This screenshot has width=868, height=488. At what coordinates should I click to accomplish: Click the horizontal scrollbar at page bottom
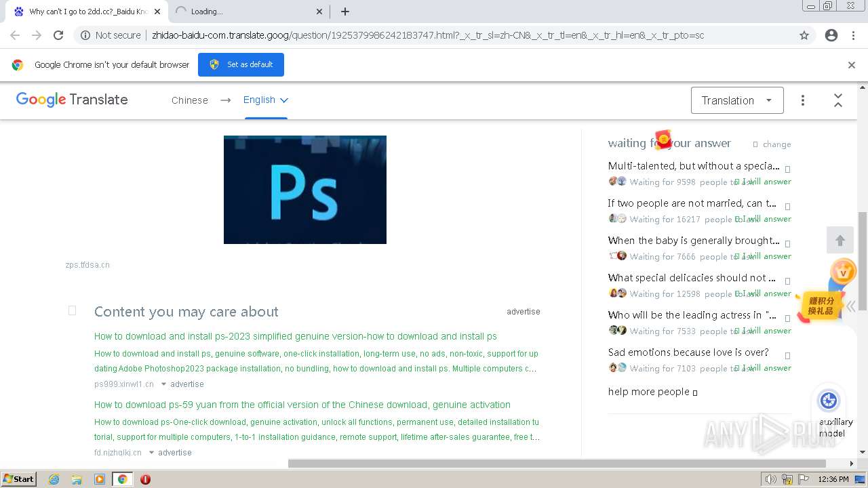click(x=557, y=464)
